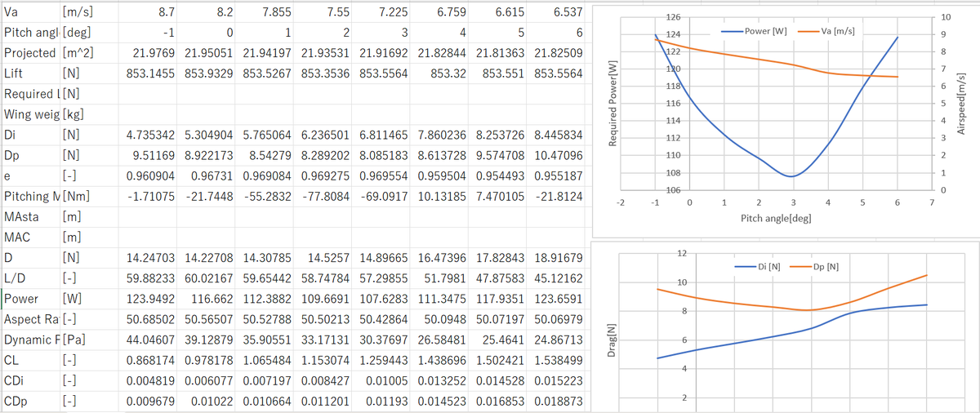This screenshot has height=413, width=980.
Task: Select the Dp cell 10.47096
Action: pyautogui.click(x=557, y=155)
